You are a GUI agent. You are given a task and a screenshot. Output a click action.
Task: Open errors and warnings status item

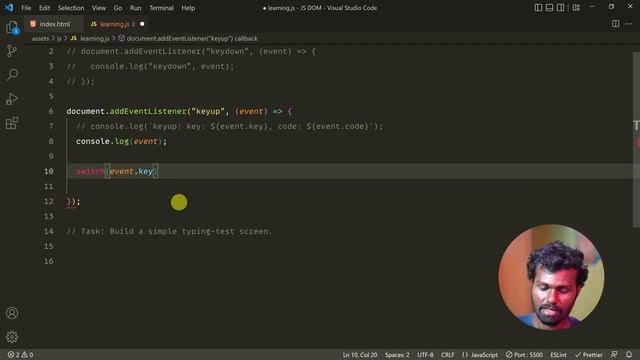pos(20,355)
